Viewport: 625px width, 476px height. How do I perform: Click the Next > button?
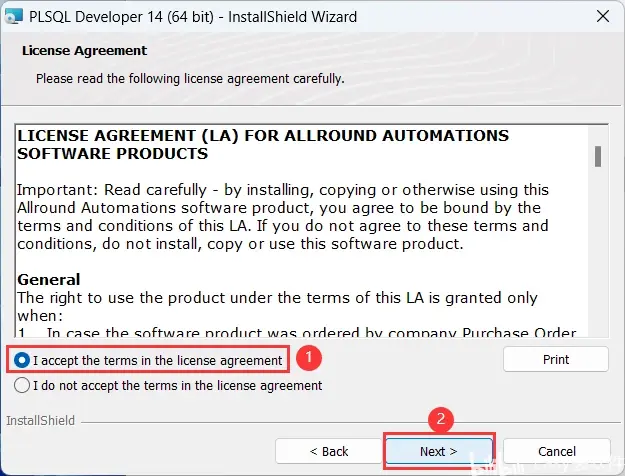tap(438, 451)
